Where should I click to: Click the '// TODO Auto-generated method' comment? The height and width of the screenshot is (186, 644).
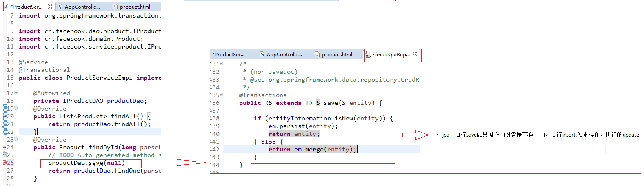104,155
